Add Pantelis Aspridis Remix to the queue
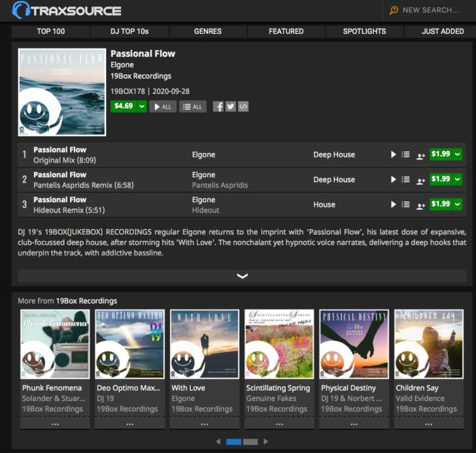 405,179
